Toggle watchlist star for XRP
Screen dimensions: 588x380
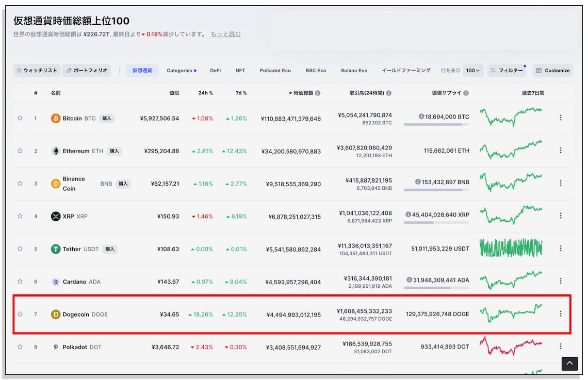coord(20,216)
